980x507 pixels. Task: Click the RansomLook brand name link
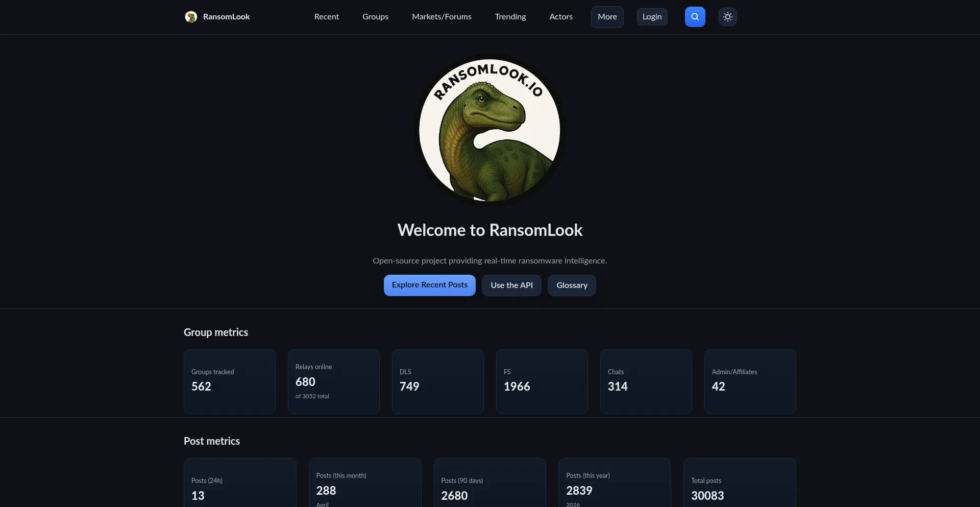(226, 17)
